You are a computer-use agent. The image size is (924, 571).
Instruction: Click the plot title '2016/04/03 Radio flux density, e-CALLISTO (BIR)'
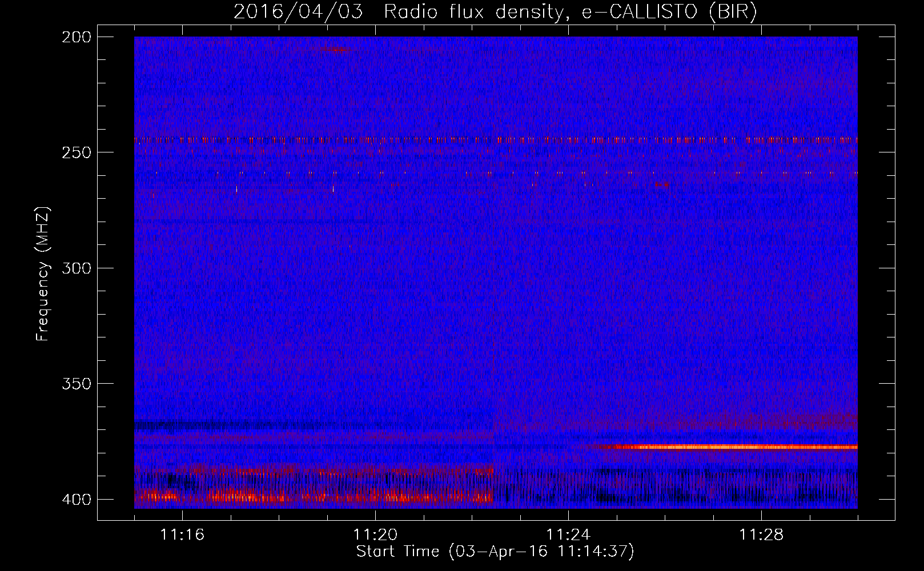pos(495,11)
